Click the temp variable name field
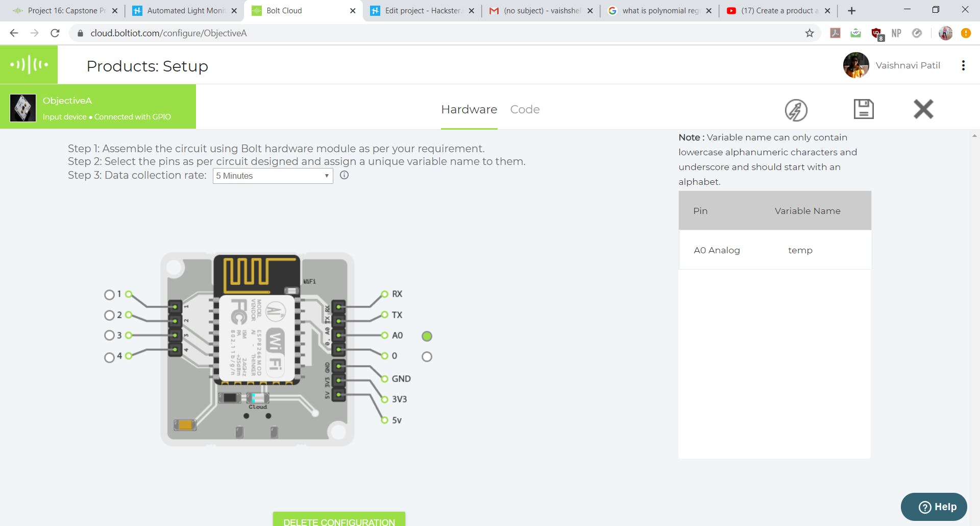Viewport: 980px width, 526px height. coord(800,250)
